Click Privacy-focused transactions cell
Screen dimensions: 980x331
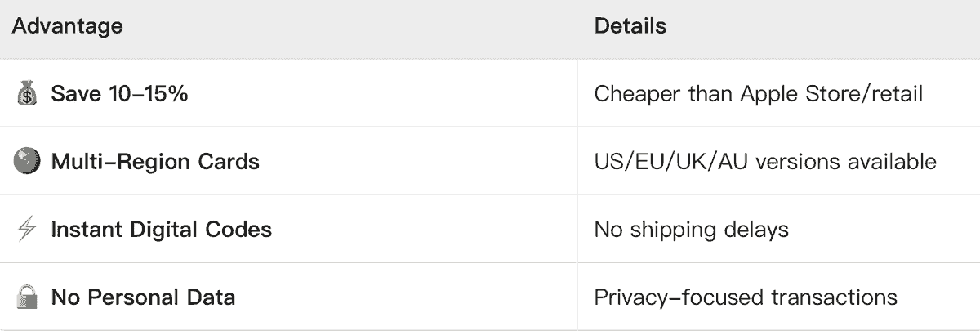coord(745,297)
